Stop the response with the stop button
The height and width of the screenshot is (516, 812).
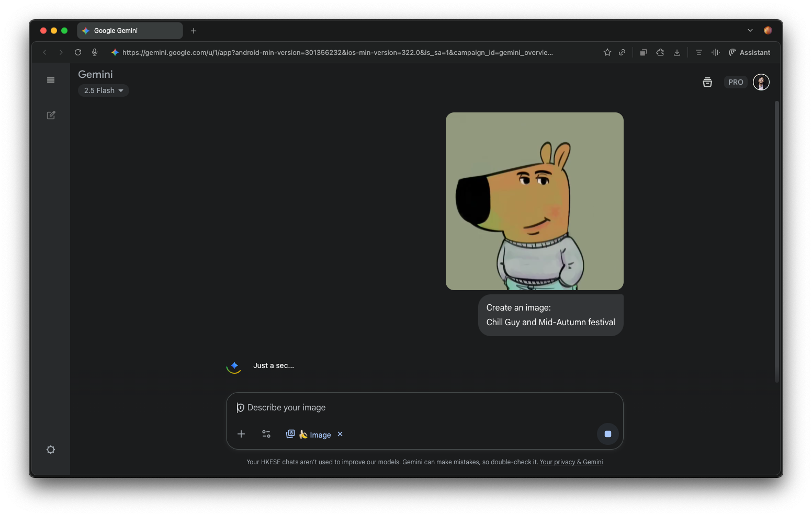click(607, 434)
